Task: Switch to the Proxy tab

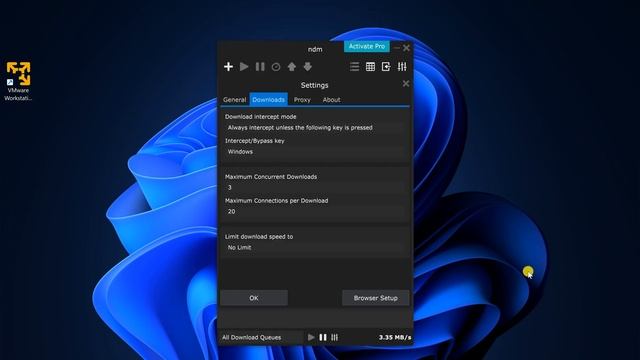Action: point(302,100)
